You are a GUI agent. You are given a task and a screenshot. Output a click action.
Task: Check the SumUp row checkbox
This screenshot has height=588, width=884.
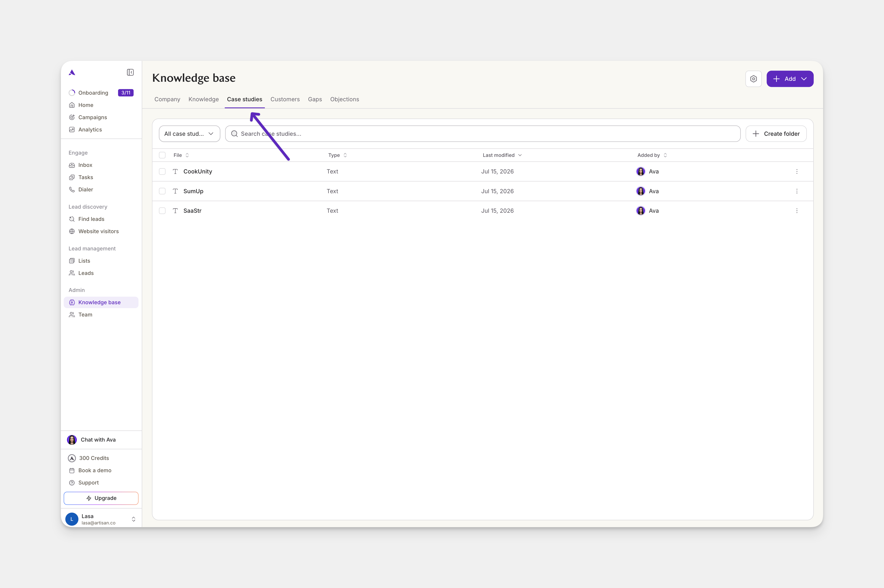point(162,191)
